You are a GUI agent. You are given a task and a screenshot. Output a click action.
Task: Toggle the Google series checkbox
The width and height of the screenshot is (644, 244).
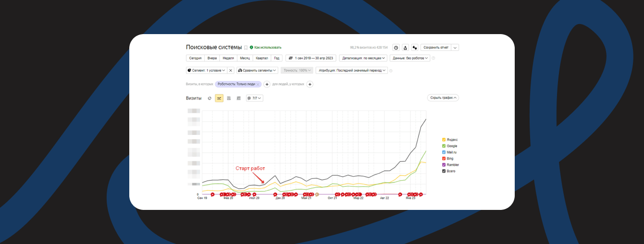pyautogui.click(x=444, y=146)
